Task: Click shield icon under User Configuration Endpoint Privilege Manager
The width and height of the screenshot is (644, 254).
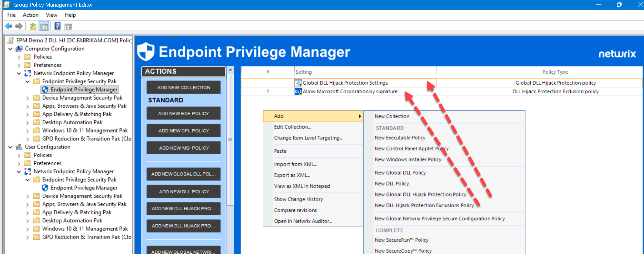Action: (45, 188)
